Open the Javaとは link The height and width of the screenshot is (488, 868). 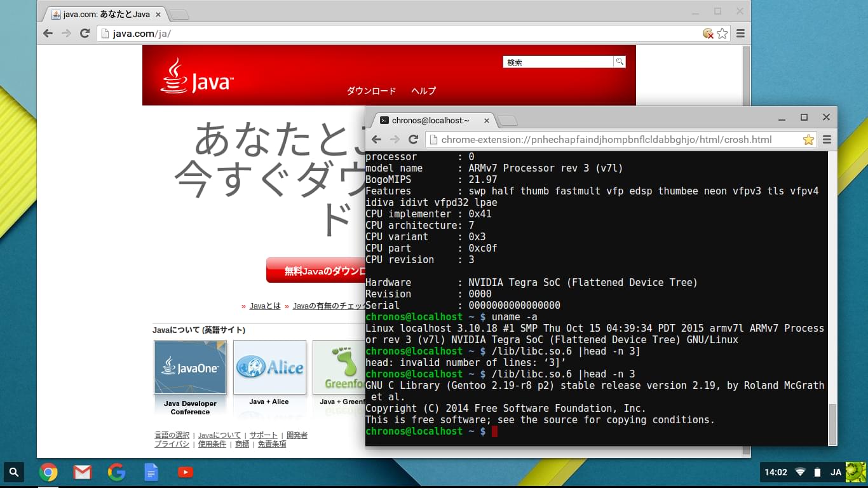point(265,306)
